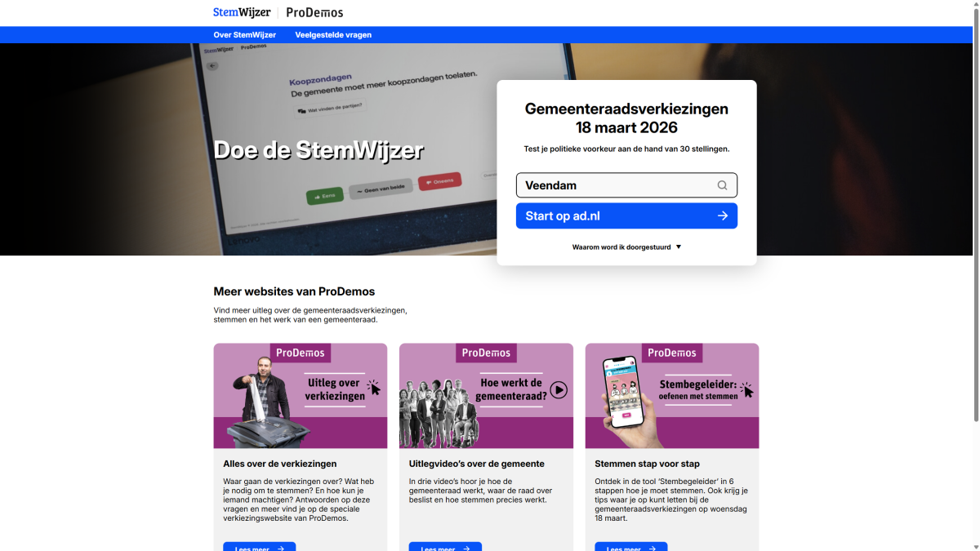This screenshot has height=551, width=980.
Task: Click the dropdown triangle beside Waarom word ik doorgestuurd
Action: 679,247
